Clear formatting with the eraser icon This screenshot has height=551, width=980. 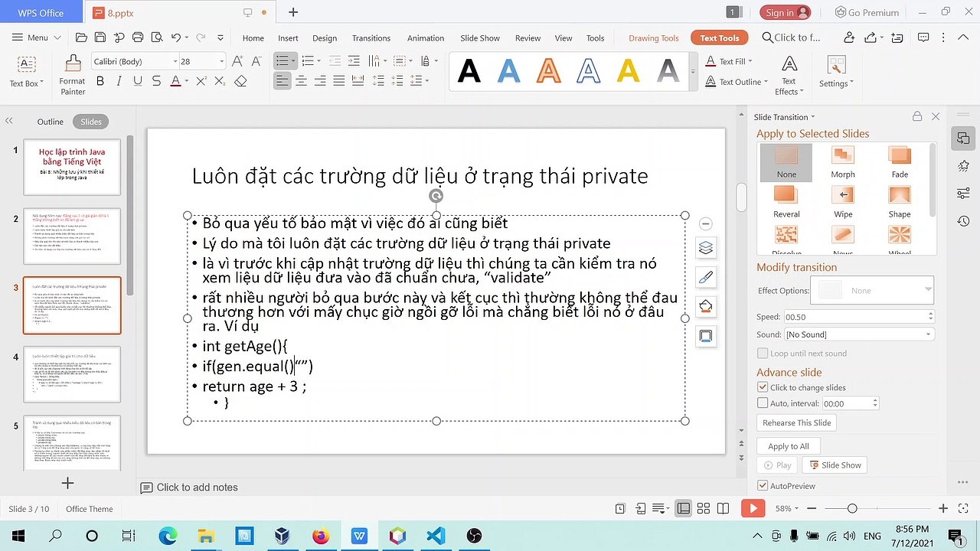[x=240, y=81]
